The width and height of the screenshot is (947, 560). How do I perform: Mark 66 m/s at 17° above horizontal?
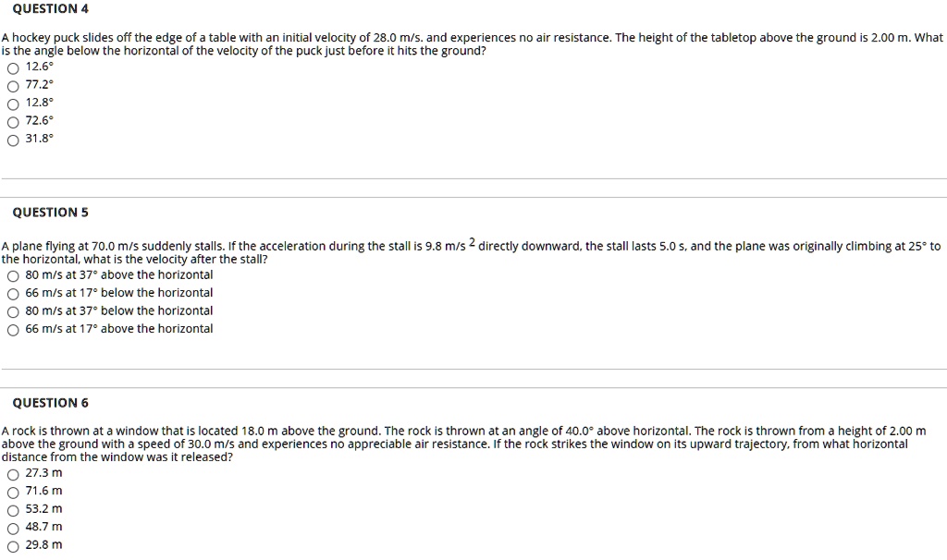13,329
